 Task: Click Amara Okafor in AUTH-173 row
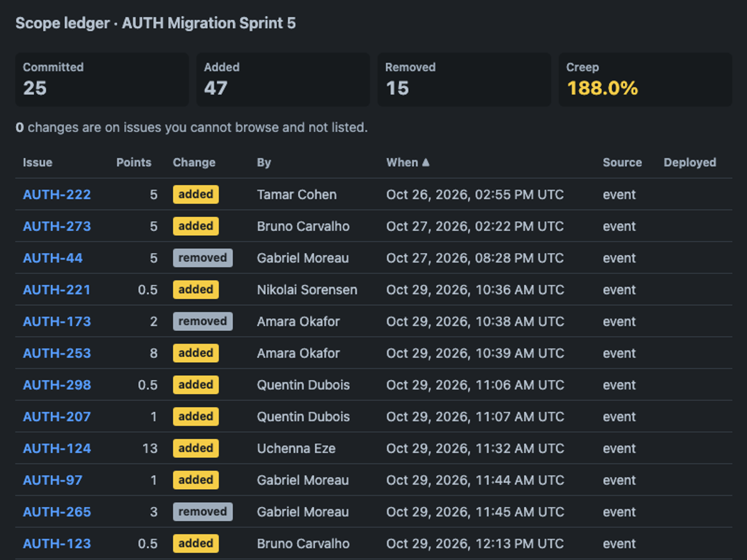pyautogui.click(x=299, y=322)
